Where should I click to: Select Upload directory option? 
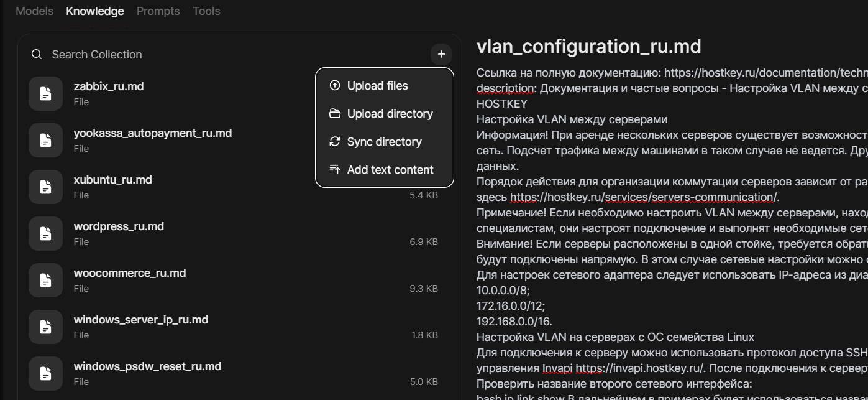(390, 114)
